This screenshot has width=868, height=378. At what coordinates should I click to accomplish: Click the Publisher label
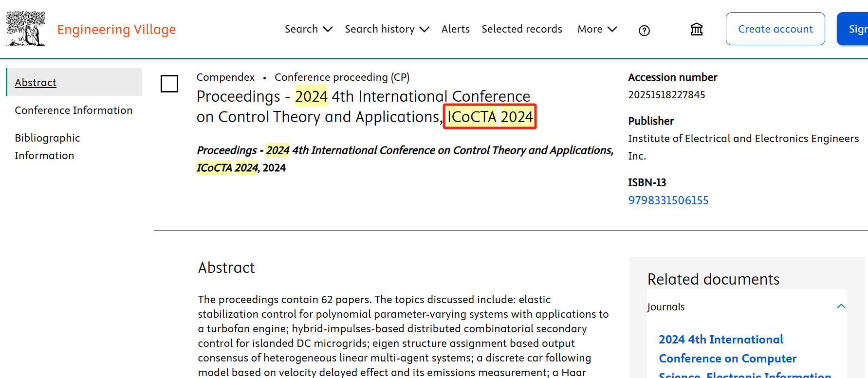click(x=651, y=121)
